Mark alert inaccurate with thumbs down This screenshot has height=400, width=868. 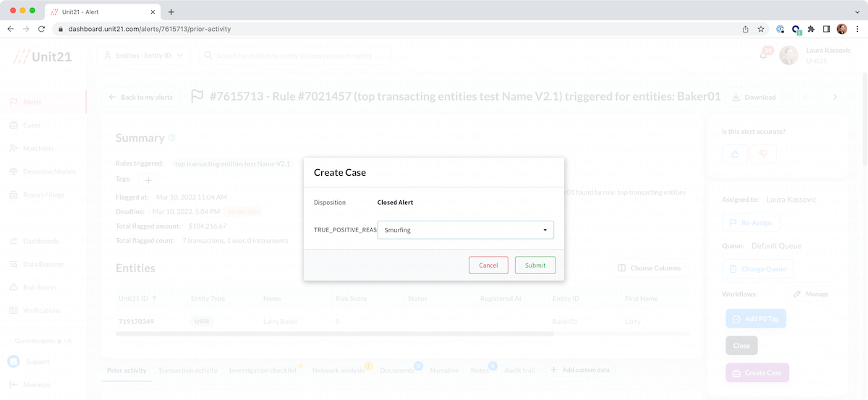pos(763,153)
